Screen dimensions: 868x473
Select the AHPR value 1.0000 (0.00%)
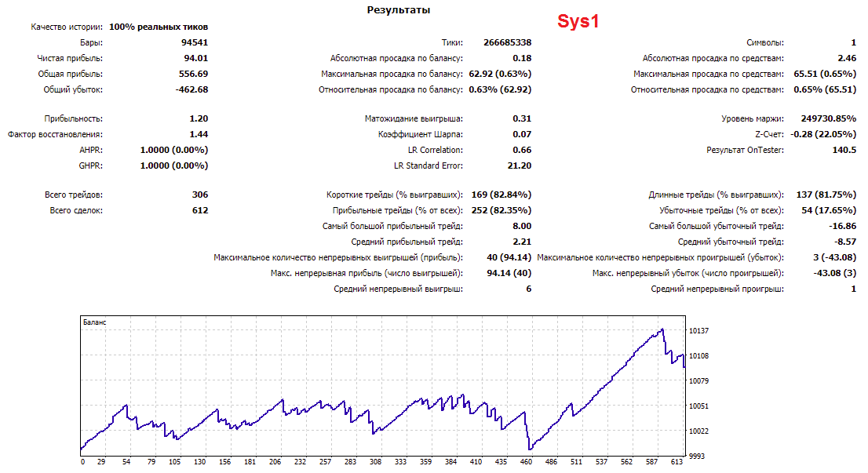click(x=173, y=150)
